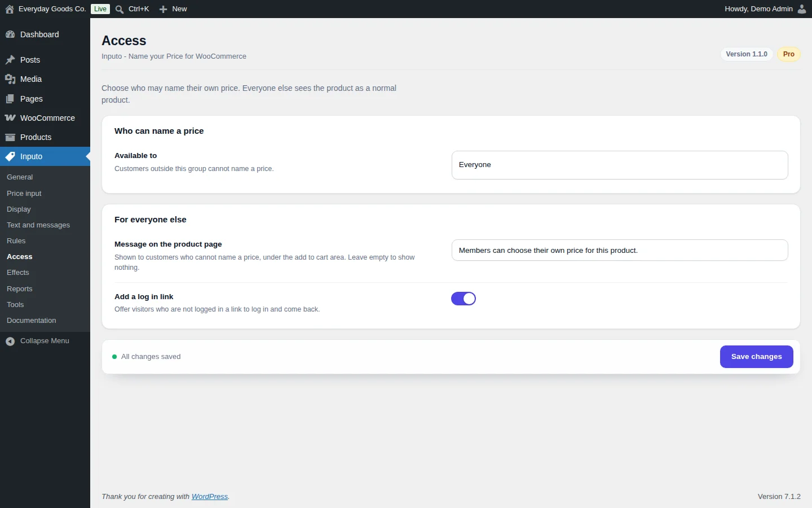Click the home icon beside Everyday Goods Co.
Image resolution: width=812 pixels, height=508 pixels.
point(10,9)
